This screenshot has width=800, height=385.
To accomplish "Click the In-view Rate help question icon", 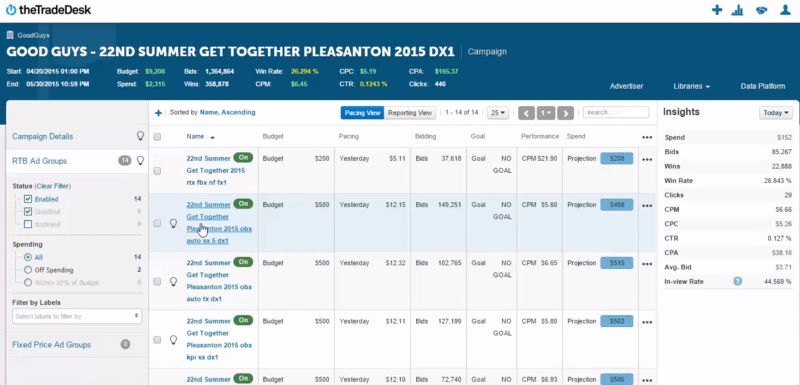I will pyautogui.click(x=737, y=281).
